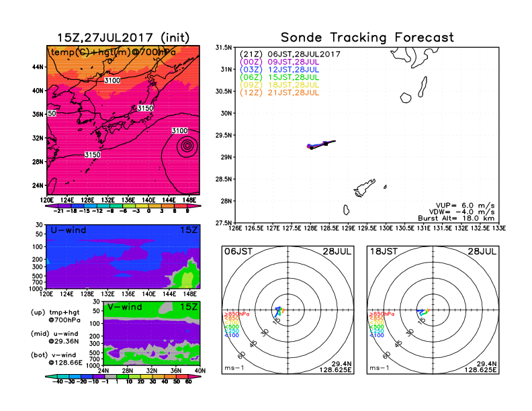Click the large island outline near 28.5N
532x411 pixels.
(365, 188)
